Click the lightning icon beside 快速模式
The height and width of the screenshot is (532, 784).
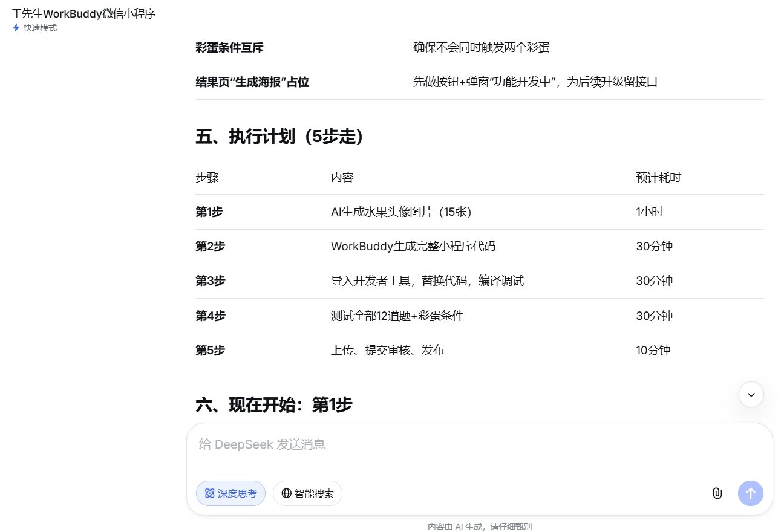(x=16, y=28)
